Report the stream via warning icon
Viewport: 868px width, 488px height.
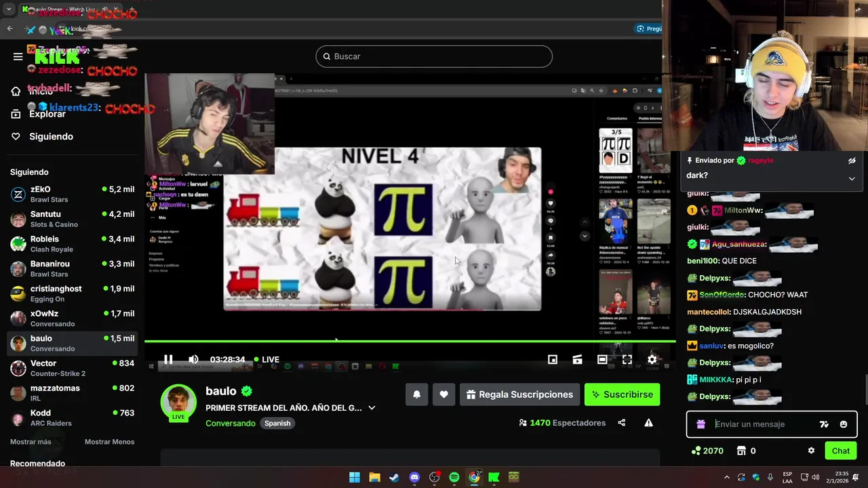click(648, 423)
